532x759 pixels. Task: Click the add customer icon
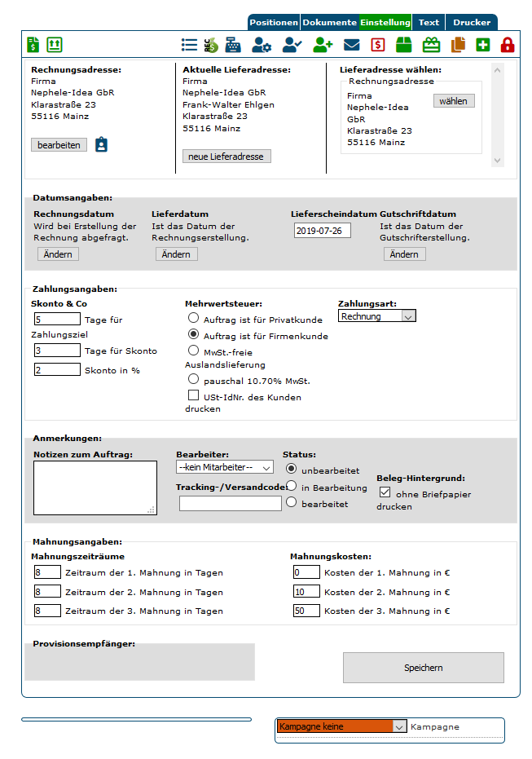tap(323, 45)
